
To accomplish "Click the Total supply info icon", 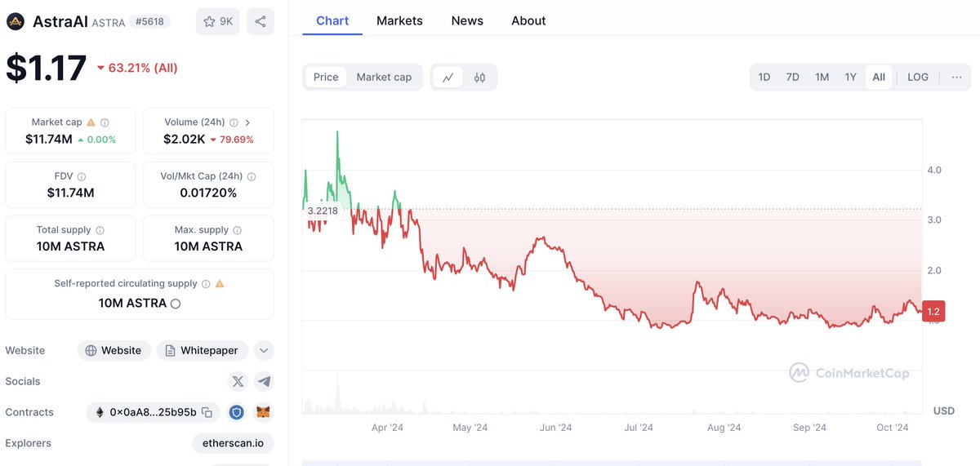I will (100, 230).
